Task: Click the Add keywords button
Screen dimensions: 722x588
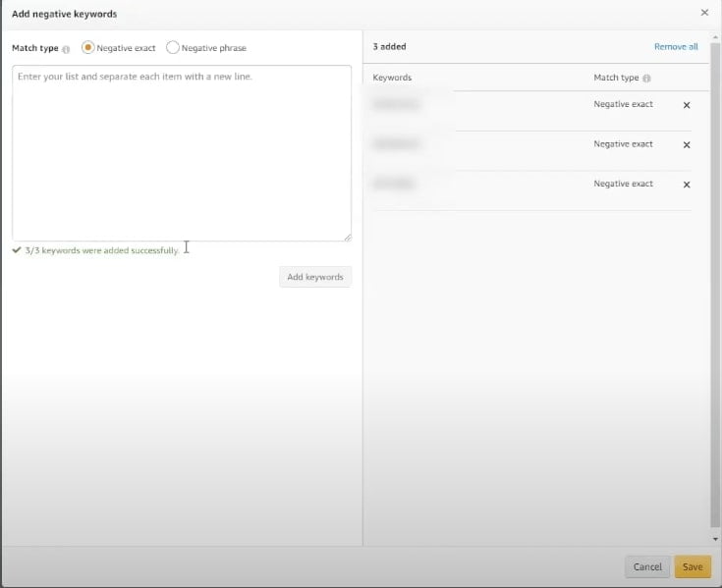Action: (x=315, y=277)
